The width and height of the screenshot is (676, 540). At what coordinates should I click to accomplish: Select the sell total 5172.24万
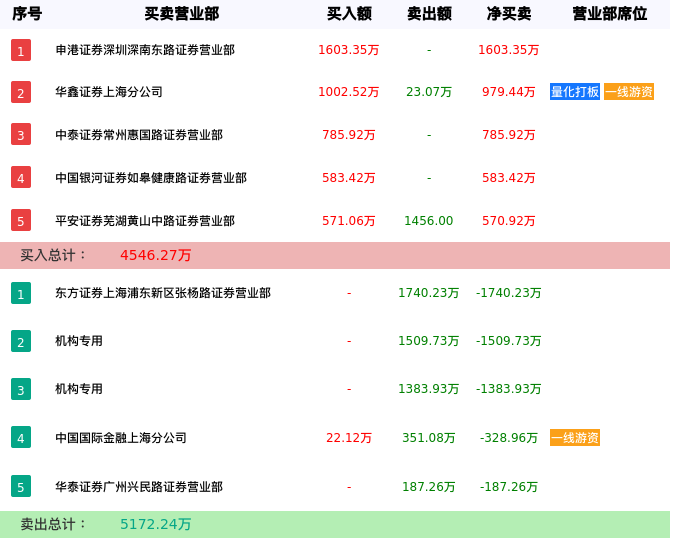click(x=156, y=524)
